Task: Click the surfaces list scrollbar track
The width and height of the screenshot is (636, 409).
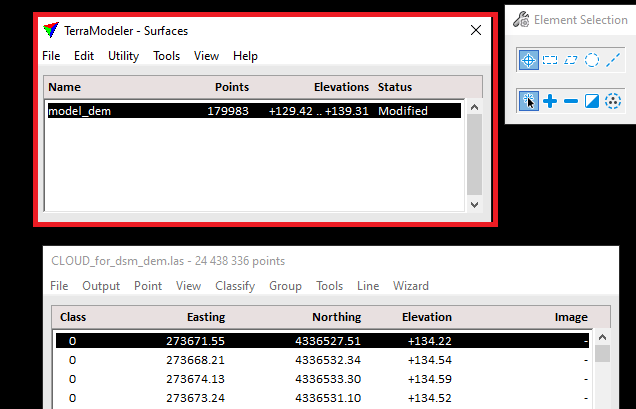Action: tap(475, 156)
